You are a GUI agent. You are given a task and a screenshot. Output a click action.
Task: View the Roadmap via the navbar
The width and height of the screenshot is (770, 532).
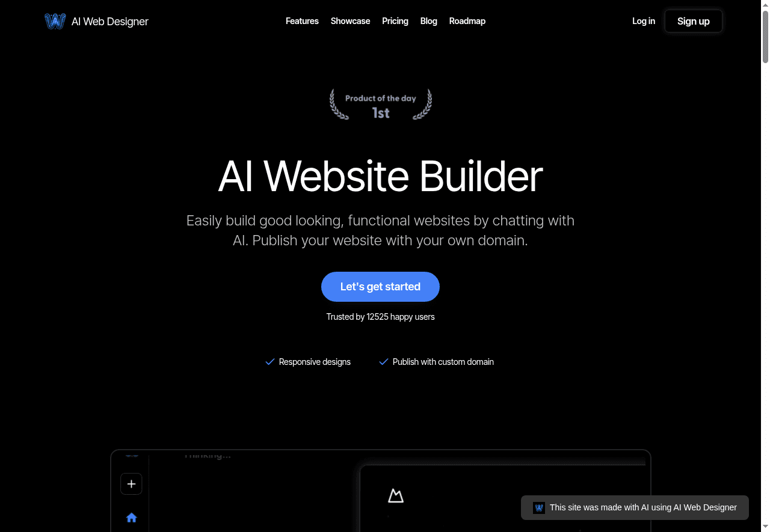(467, 21)
